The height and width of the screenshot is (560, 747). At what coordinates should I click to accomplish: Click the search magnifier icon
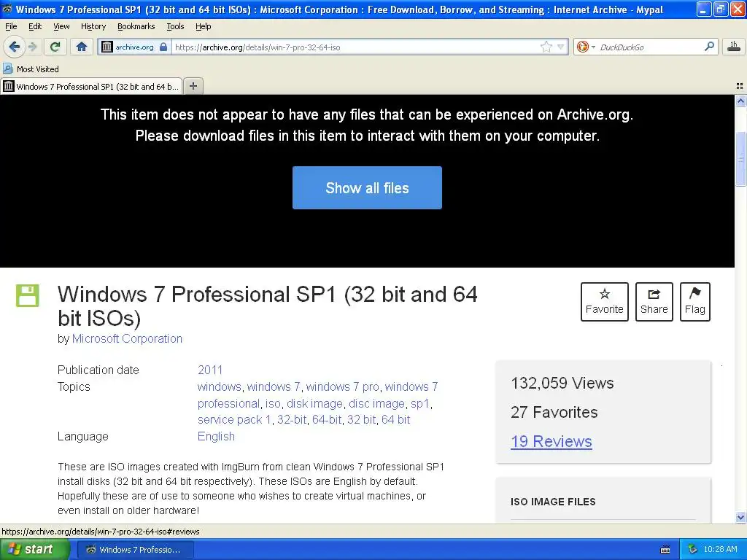coord(709,47)
